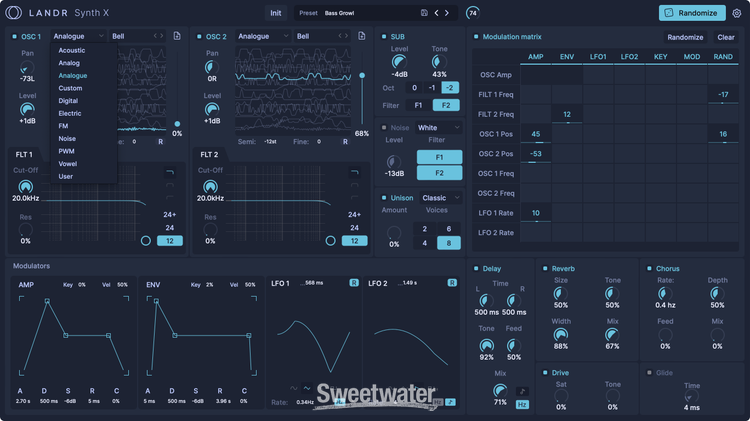Click the LFO 2 retrigger R icon
Screen dimensions: 750x421
tap(452, 283)
